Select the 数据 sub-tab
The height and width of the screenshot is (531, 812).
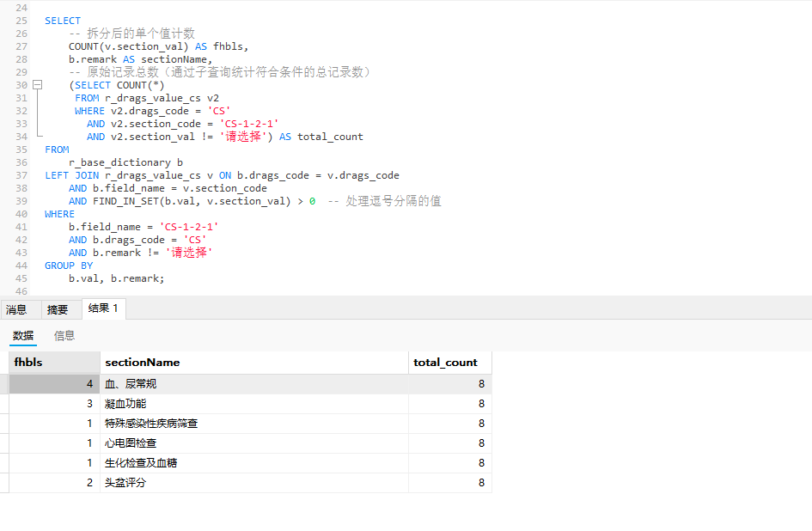coord(22,336)
